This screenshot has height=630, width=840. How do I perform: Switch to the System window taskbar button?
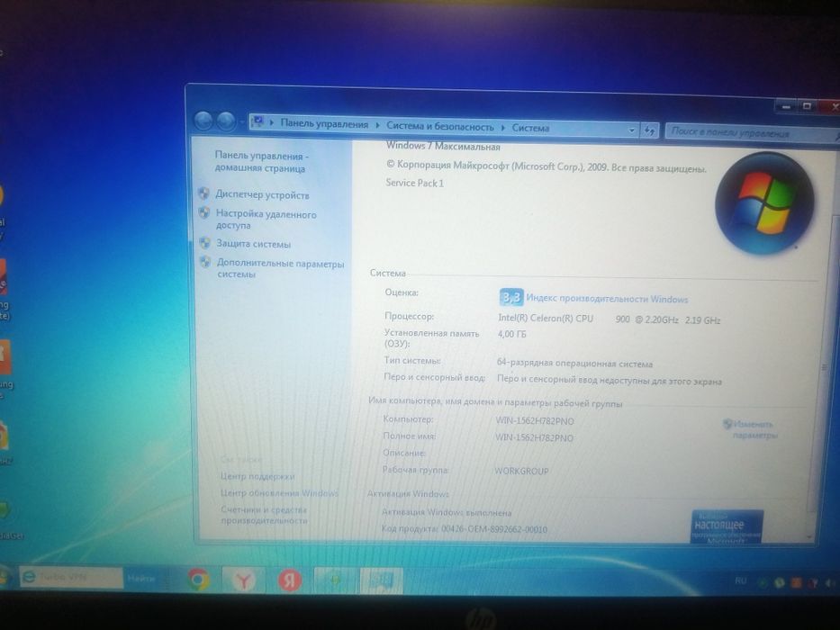click(381, 580)
